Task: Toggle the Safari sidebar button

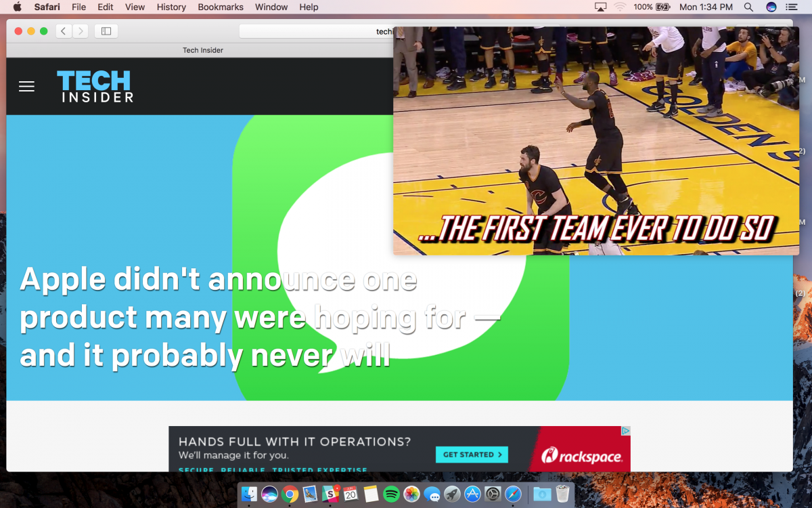Action: click(x=106, y=31)
